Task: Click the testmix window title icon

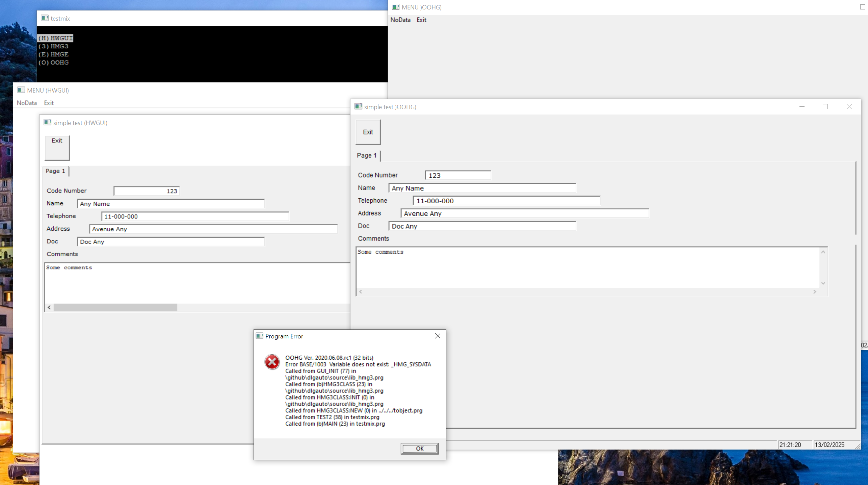Action: [45, 18]
